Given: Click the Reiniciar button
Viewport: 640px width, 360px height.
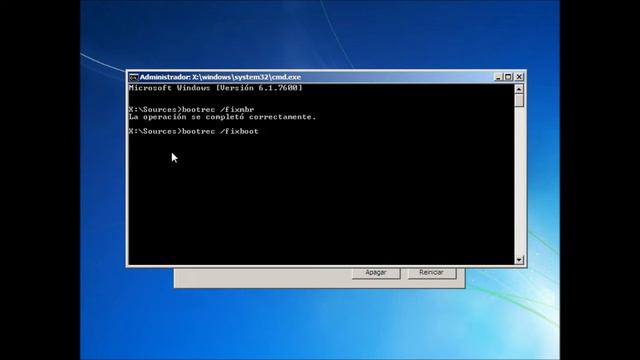Looking at the screenshot, I should pyautogui.click(x=431, y=273).
